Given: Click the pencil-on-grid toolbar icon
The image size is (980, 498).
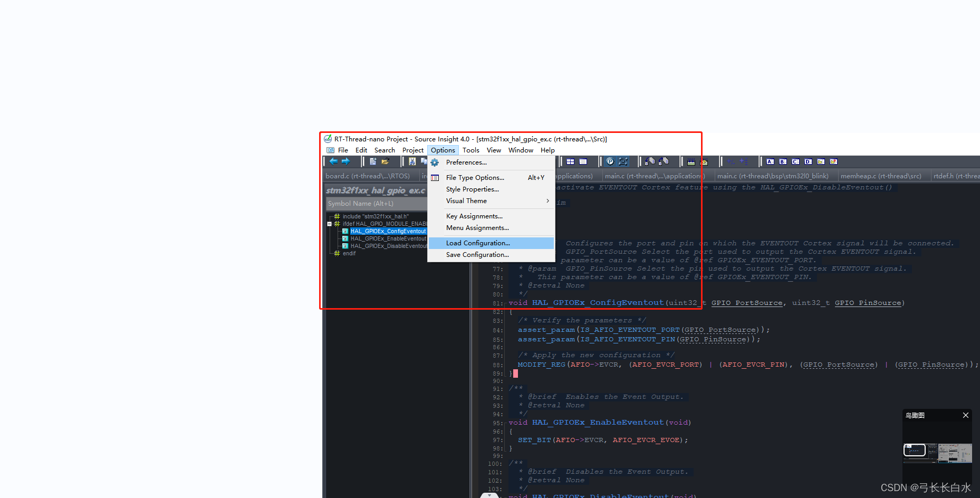Looking at the screenshot, I should click(x=704, y=161).
